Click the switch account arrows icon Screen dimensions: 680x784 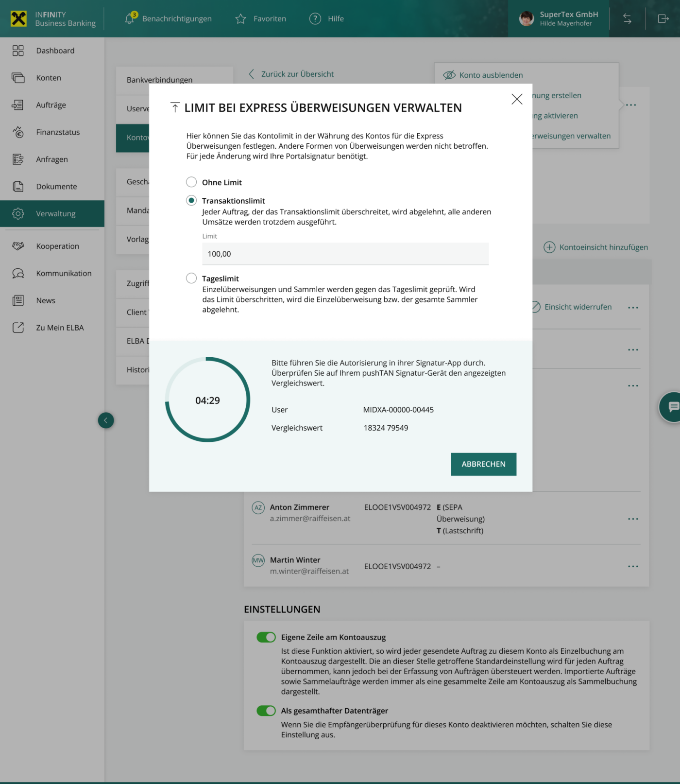point(627,19)
